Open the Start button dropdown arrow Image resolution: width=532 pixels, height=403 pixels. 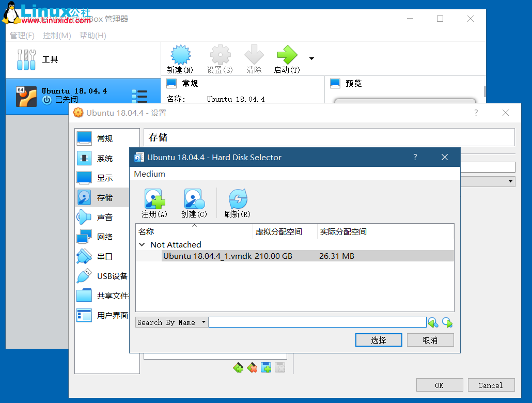point(311,59)
